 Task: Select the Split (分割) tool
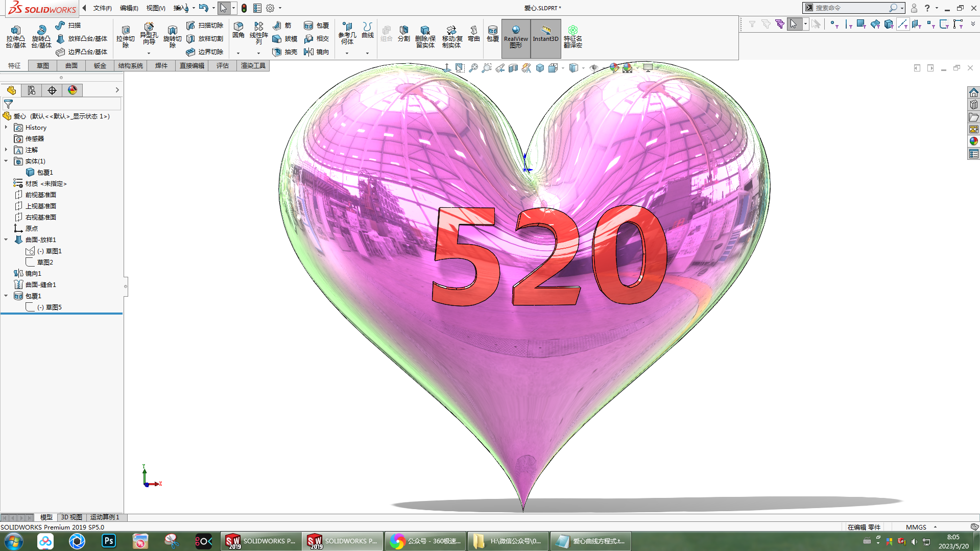click(x=404, y=34)
